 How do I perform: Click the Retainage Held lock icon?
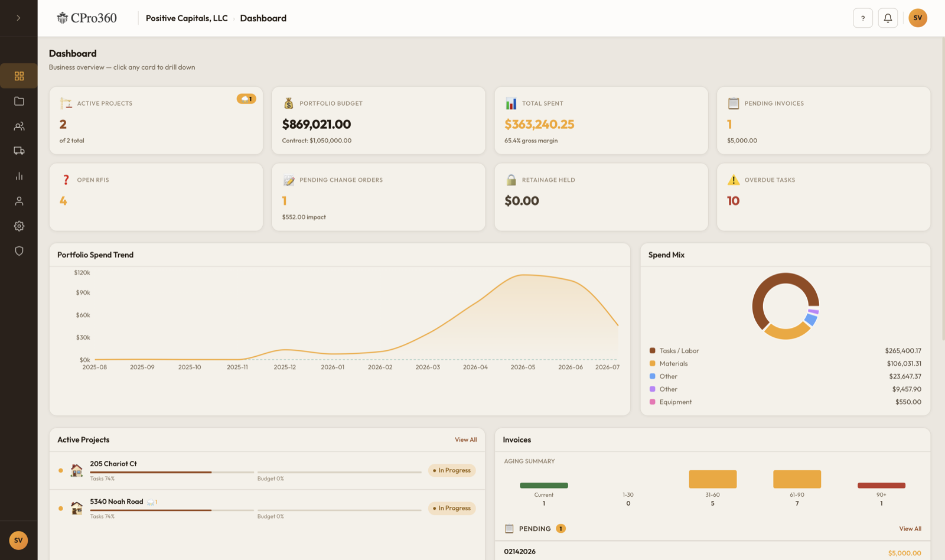pyautogui.click(x=511, y=180)
